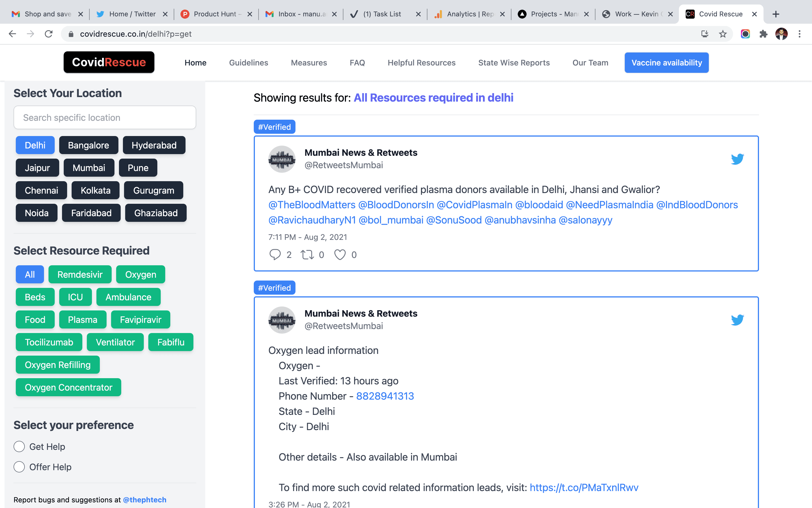Bookmark this page with the star icon
812x508 pixels.
pyautogui.click(x=723, y=34)
